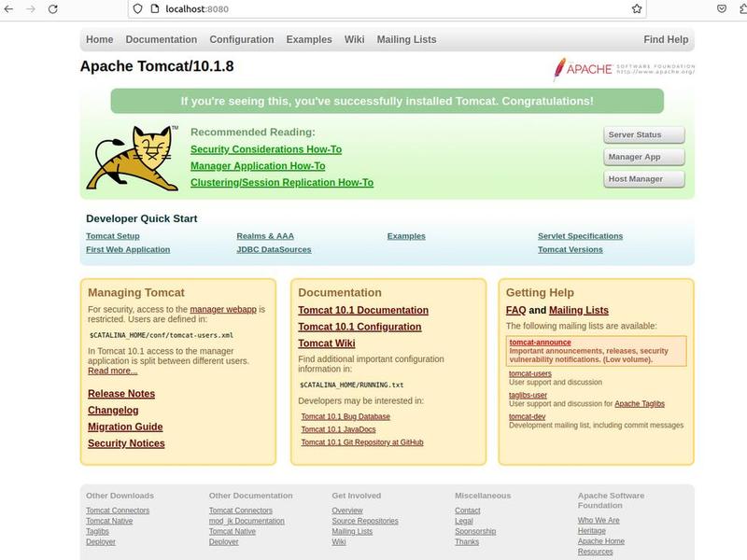Open Documentation in the top navigation
747x560 pixels.
tap(161, 39)
